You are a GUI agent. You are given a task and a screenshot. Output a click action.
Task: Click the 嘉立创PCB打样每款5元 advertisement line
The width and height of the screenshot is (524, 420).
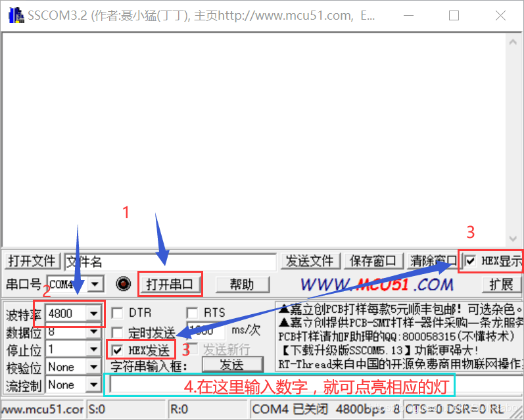pyautogui.click(x=400, y=310)
